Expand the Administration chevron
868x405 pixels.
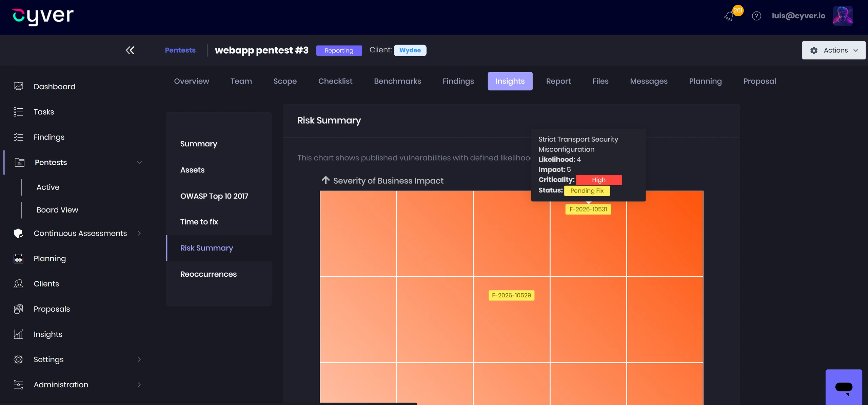coord(139,385)
